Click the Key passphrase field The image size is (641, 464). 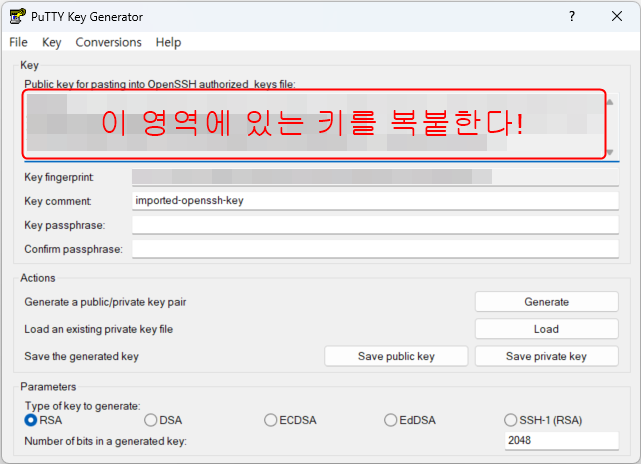375,225
